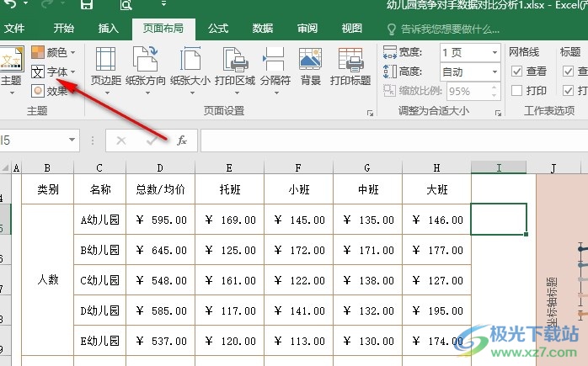This screenshot has width=588, height=366.
Task: Open the Name Box dropdown arrow
Action: [72, 141]
